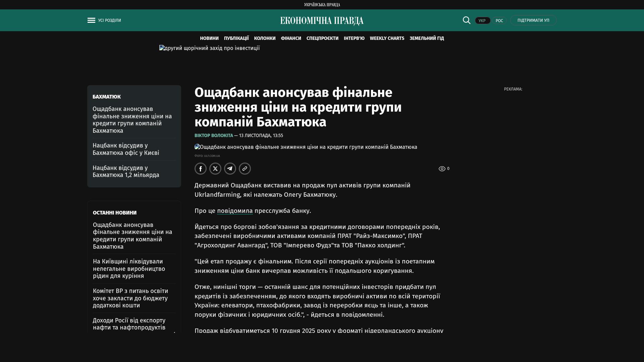Click the search magnifier icon
The image size is (644, 362).
pos(467,20)
